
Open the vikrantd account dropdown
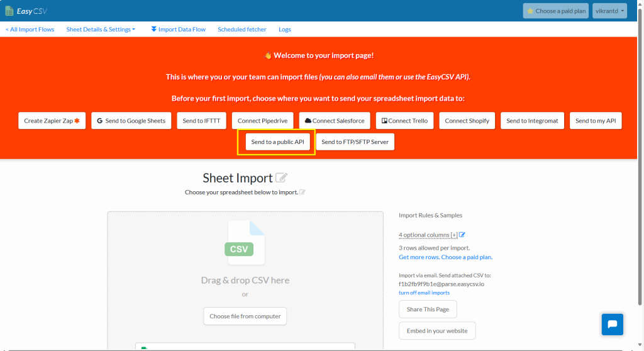coord(609,11)
